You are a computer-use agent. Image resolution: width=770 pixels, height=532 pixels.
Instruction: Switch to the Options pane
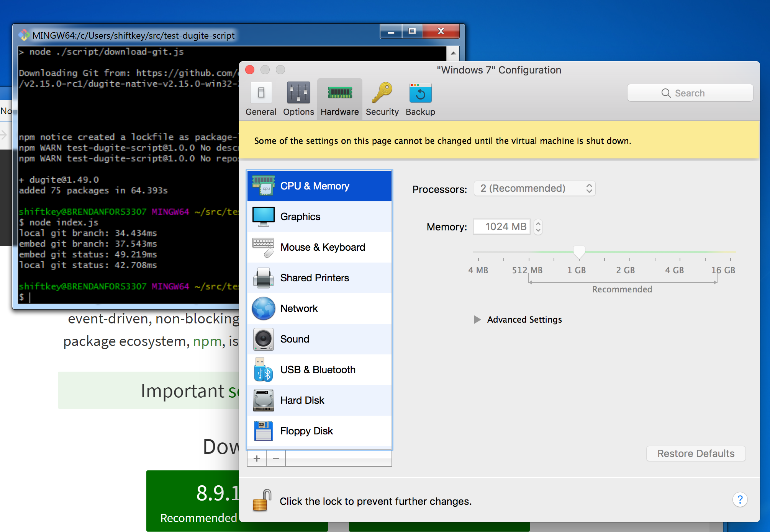pos(298,99)
